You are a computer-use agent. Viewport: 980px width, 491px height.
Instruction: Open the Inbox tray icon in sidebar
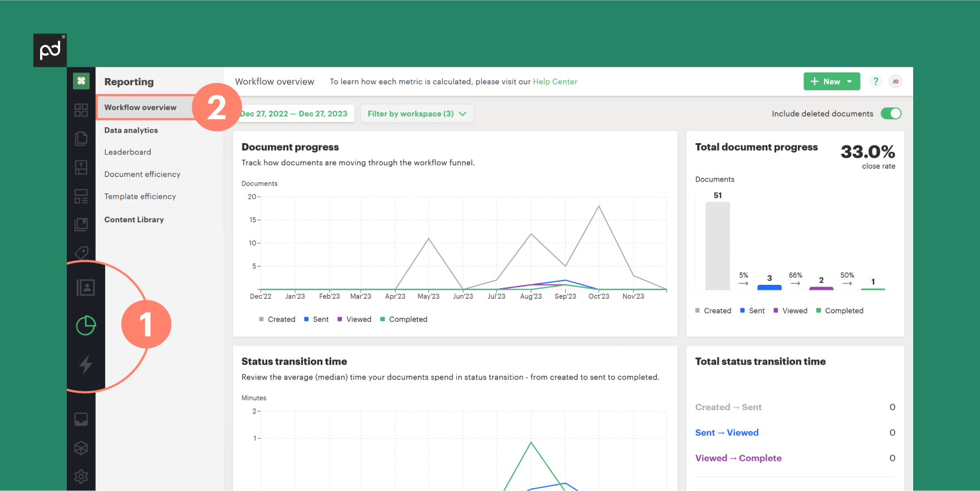81,419
